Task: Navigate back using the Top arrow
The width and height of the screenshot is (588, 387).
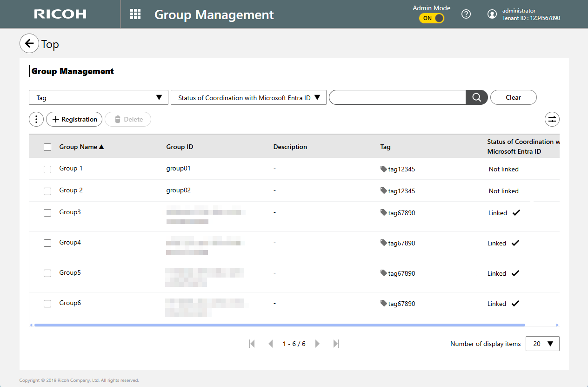Action: pos(29,43)
